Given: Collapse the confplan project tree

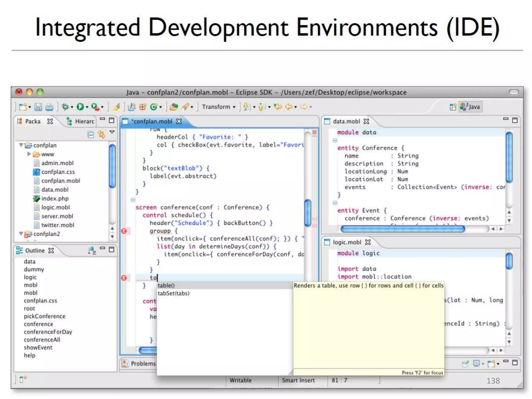Looking at the screenshot, I should (21, 145).
